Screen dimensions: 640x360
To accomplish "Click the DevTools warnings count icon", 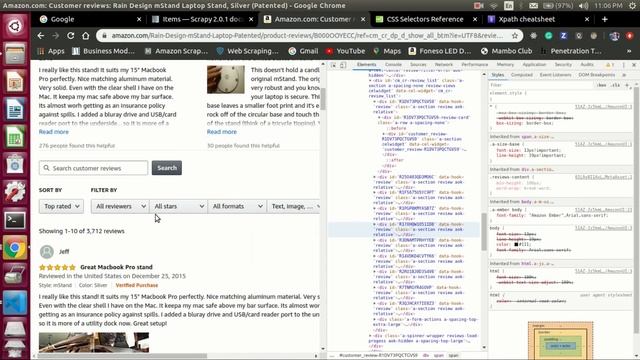I will (x=609, y=65).
